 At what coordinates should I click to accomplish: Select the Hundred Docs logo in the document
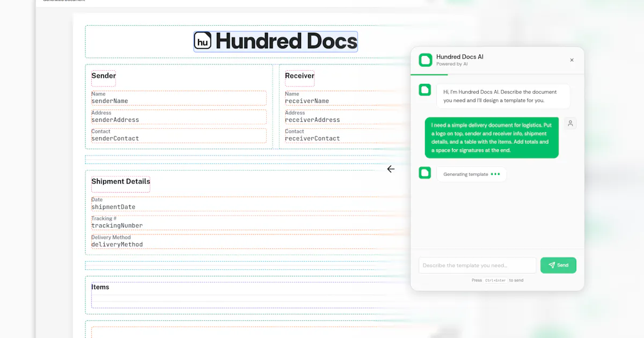coord(276,41)
